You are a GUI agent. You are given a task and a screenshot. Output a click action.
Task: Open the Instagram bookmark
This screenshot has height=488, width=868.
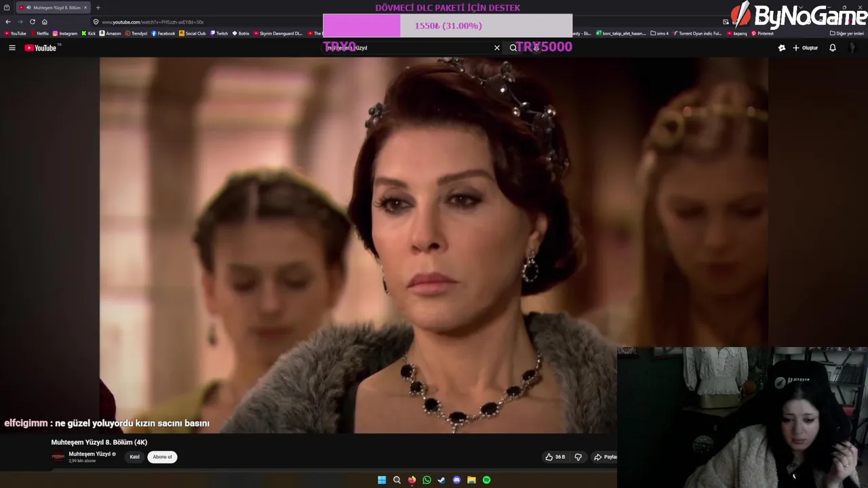coord(65,33)
